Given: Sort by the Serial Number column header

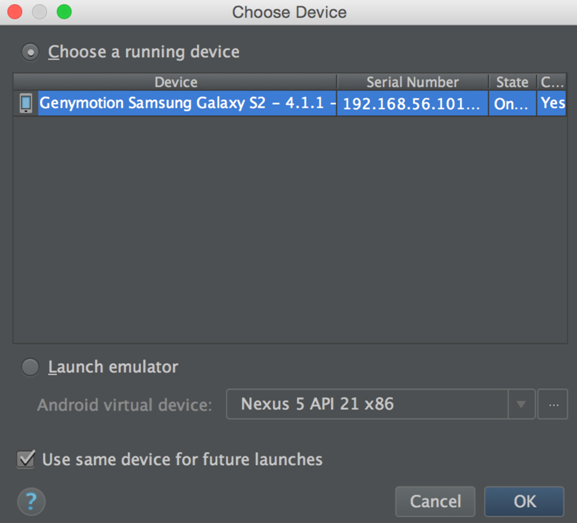Looking at the screenshot, I should (413, 82).
